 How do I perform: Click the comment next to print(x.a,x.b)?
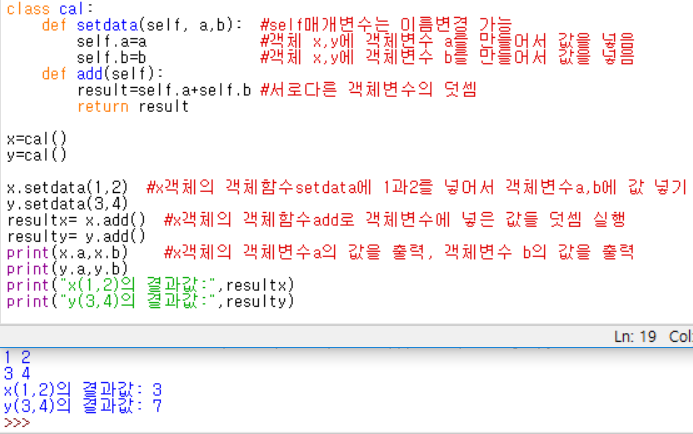tap(399, 253)
